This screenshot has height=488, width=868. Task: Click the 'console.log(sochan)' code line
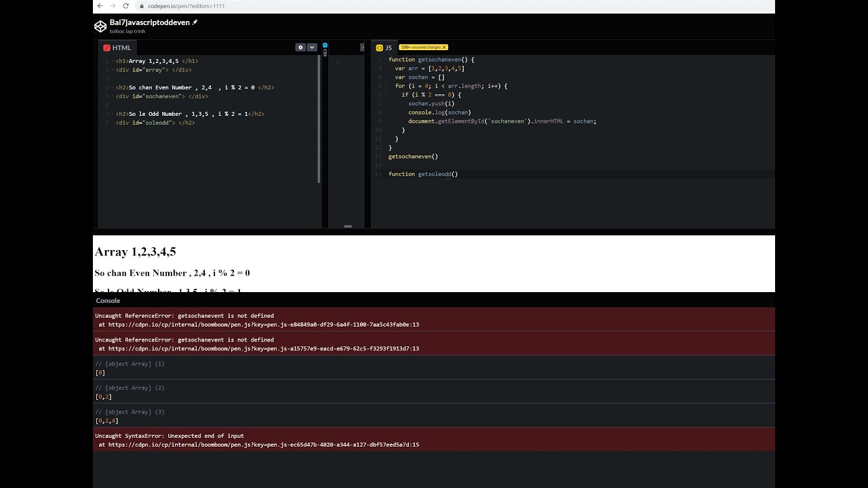point(439,113)
